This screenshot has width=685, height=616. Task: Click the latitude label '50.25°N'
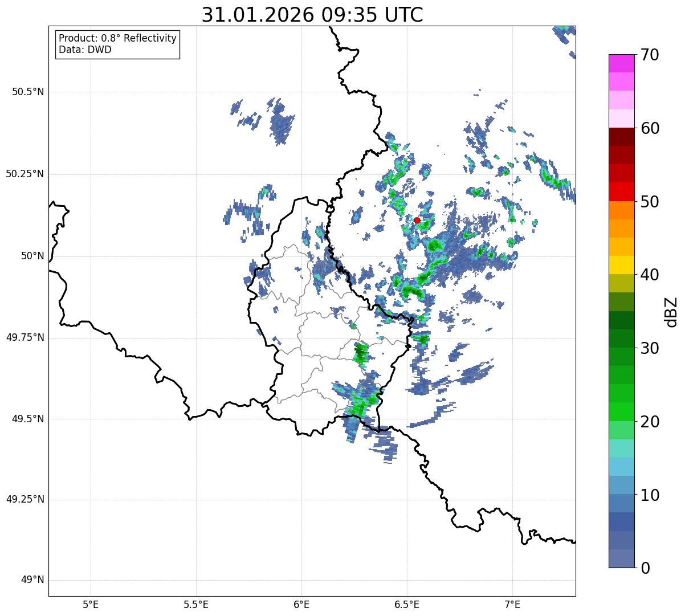pos(25,174)
